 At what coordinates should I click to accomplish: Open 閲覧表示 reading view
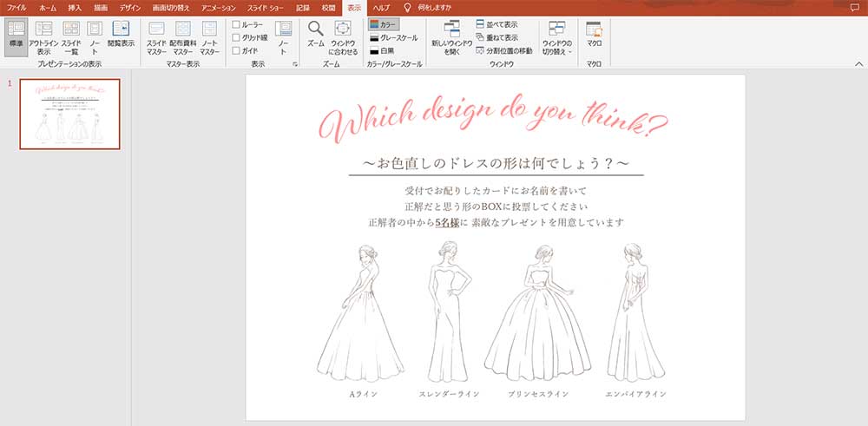121,35
